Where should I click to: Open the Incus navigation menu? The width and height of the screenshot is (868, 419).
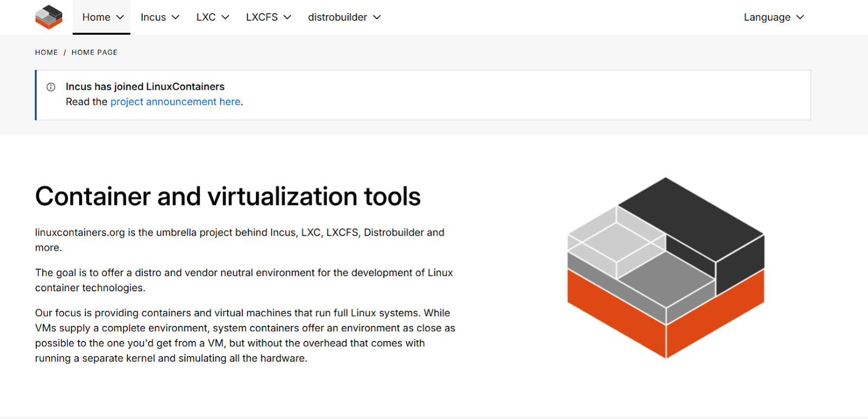click(x=153, y=17)
